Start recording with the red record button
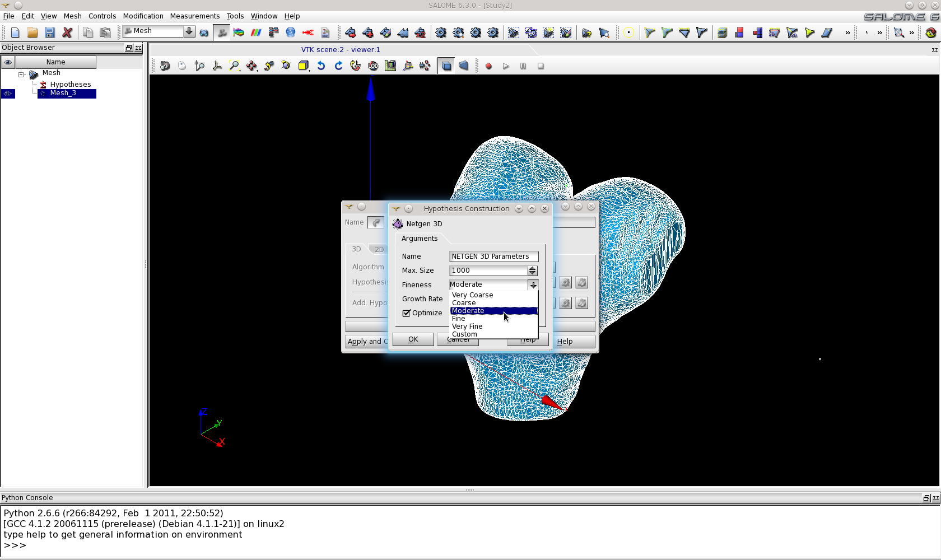Screen dimensions: 941x560 coord(488,66)
